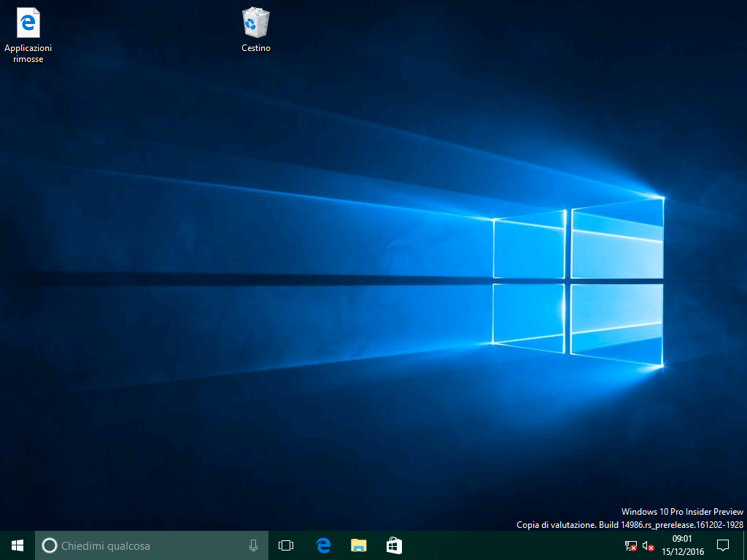Launch Microsoft Edge from the taskbar
Viewport: 747px width, 560px height.
[323, 545]
